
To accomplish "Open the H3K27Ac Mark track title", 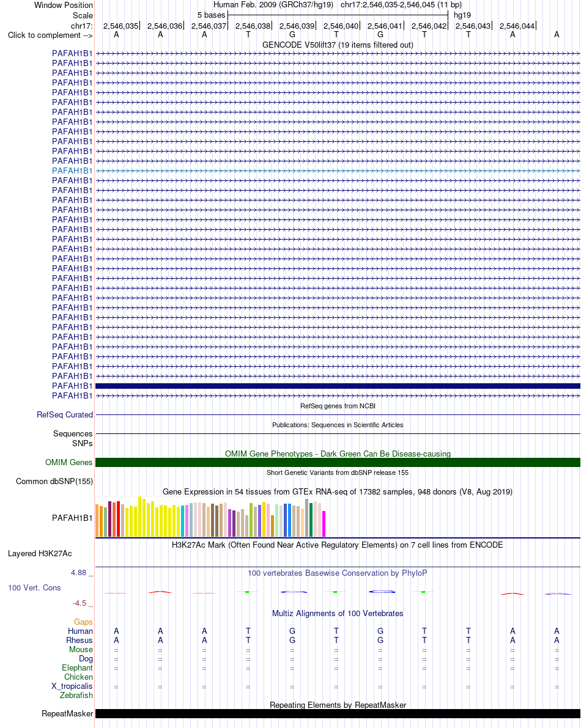I will [338, 545].
